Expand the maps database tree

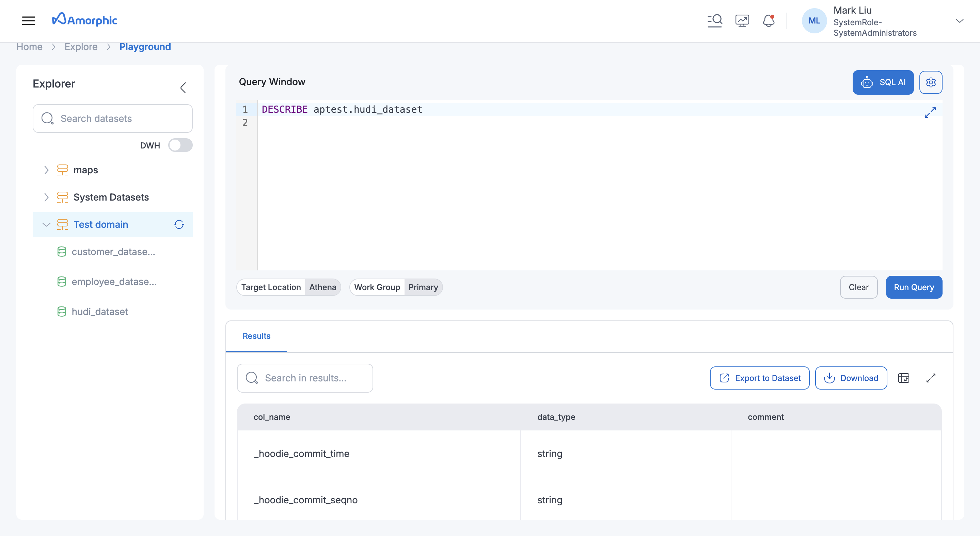click(46, 170)
